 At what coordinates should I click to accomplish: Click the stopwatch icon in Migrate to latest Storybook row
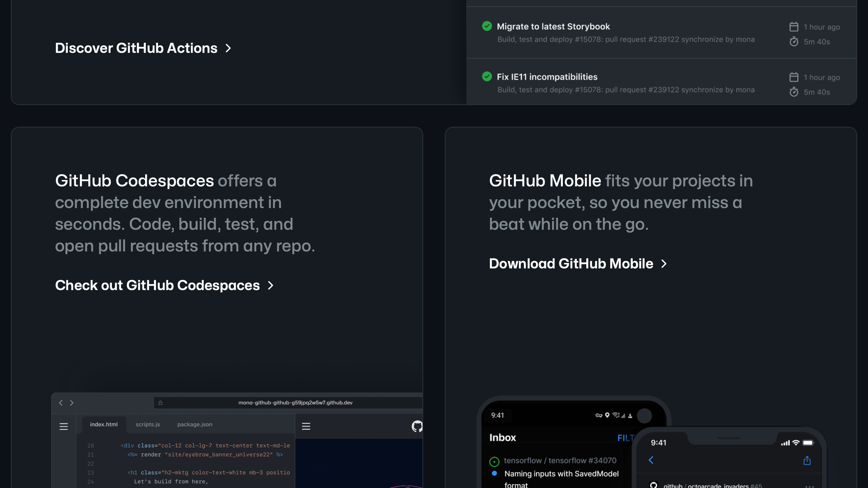click(x=794, y=41)
